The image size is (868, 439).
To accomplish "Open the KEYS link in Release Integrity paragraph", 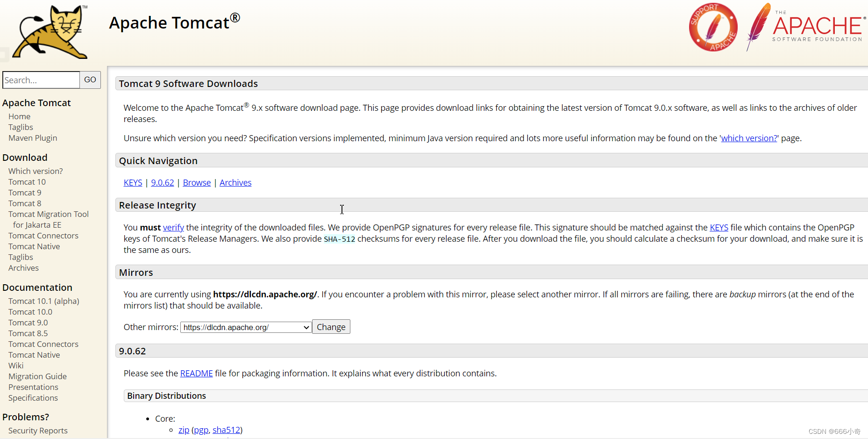I will [x=719, y=228].
